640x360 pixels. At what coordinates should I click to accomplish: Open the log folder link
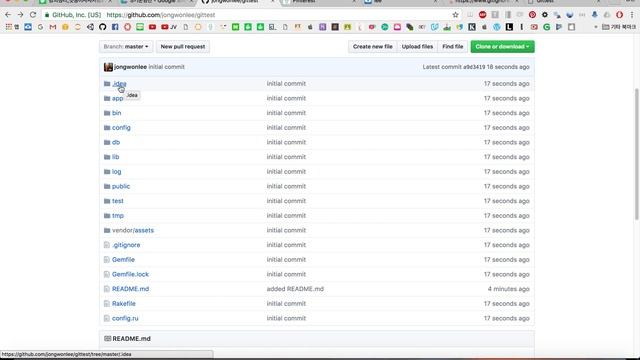pyautogui.click(x=117, y=172)
